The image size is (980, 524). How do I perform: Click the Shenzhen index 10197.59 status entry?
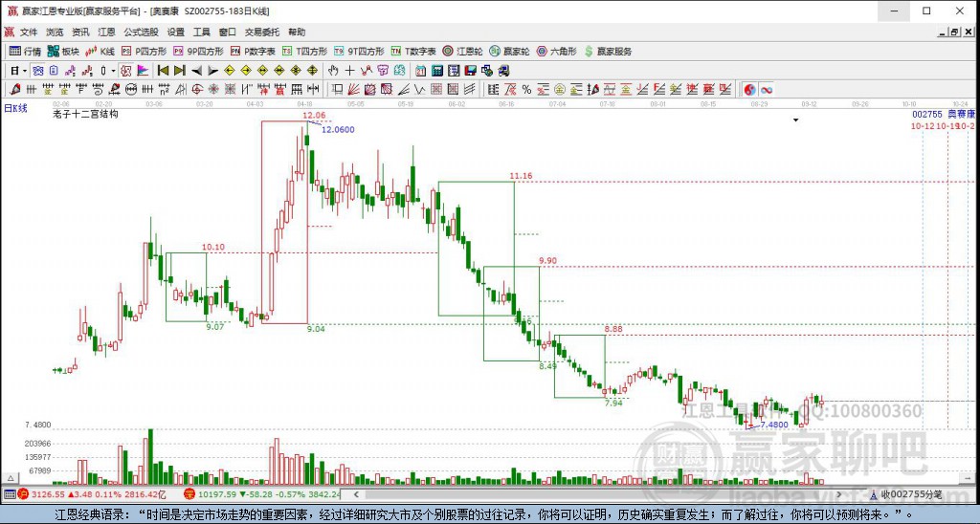tap(261, 494)
